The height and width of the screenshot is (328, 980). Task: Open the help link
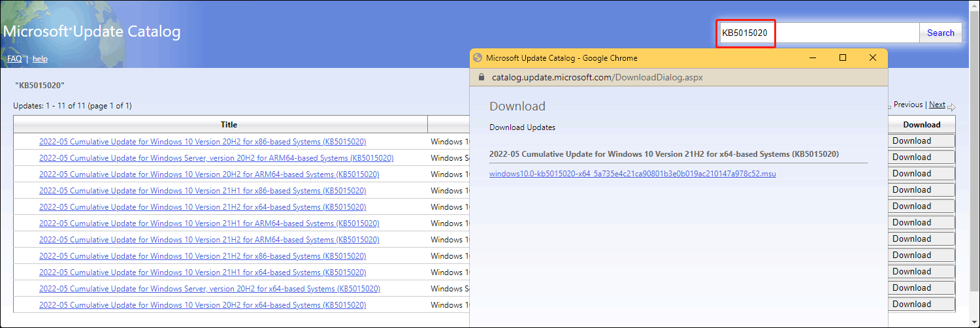click(x=40, y=59)
